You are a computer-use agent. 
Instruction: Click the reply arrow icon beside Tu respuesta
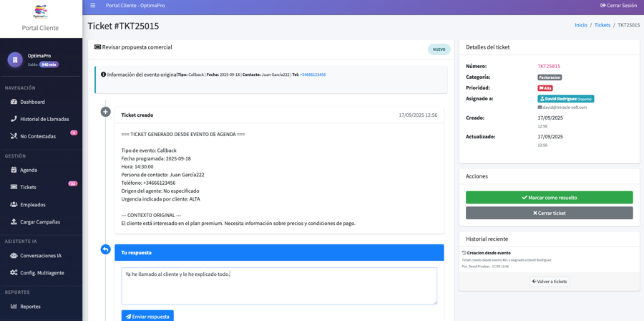tap(105, 249)
